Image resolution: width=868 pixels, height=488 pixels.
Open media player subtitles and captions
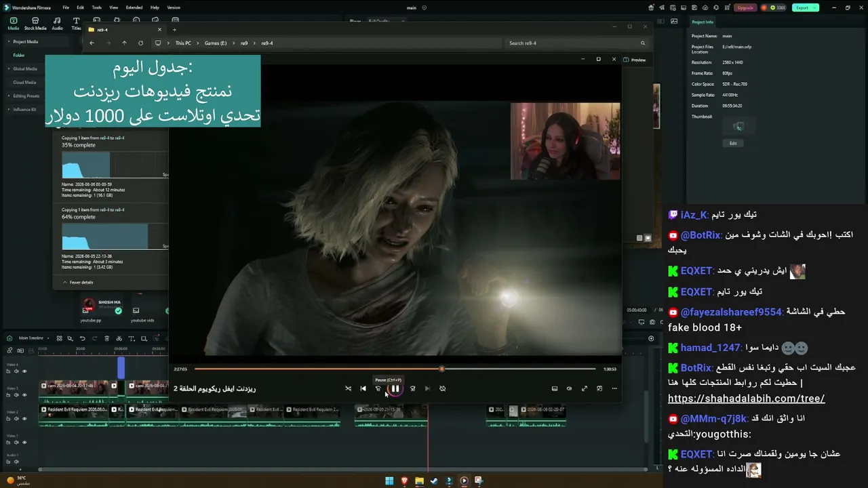point(554,388)
